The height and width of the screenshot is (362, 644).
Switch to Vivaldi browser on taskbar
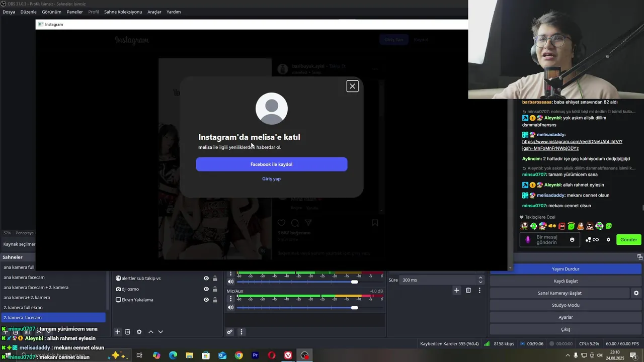point(288,355)
